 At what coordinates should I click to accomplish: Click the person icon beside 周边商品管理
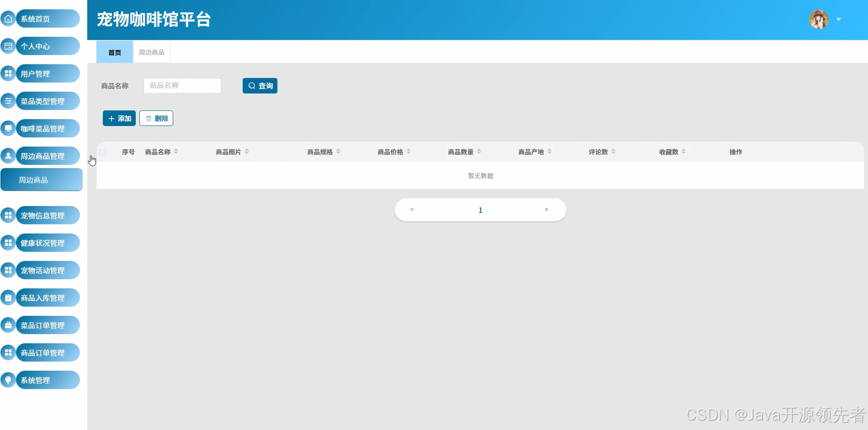tap(8, 156)
